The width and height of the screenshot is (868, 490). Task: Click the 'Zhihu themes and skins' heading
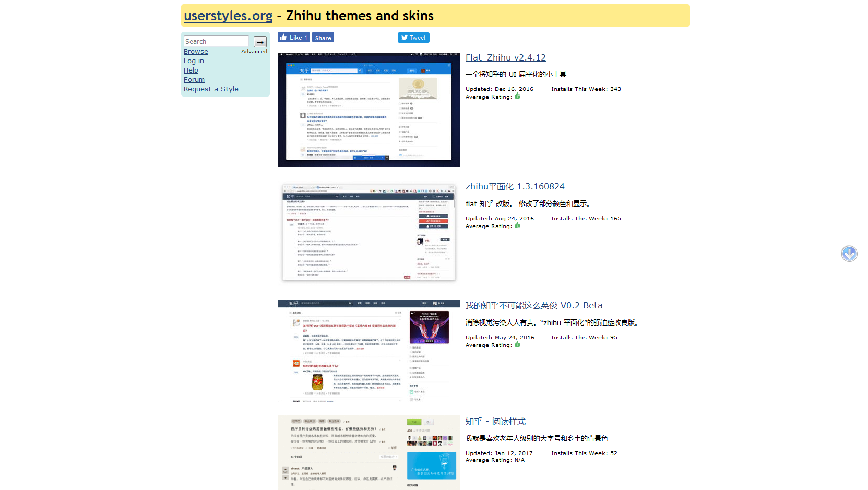[x=360, y=16]
